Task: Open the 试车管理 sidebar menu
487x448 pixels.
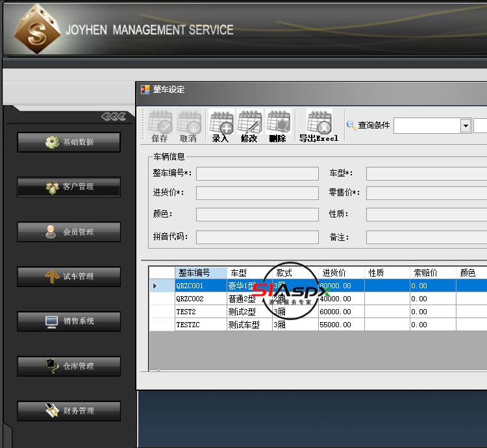Action: coord(69,277)
